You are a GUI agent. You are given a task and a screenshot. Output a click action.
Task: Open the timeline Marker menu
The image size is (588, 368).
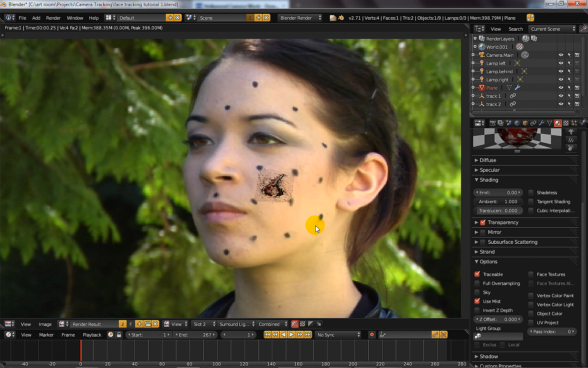[46, 334]
